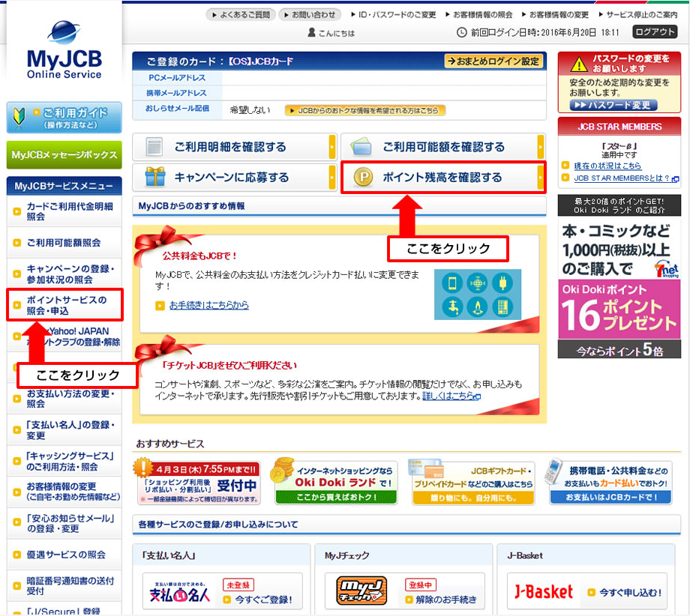This screenshot has height=616, width=690.
Task: Expand arrow at right of ご利用明細を確認する
Action: click(332, 147)
